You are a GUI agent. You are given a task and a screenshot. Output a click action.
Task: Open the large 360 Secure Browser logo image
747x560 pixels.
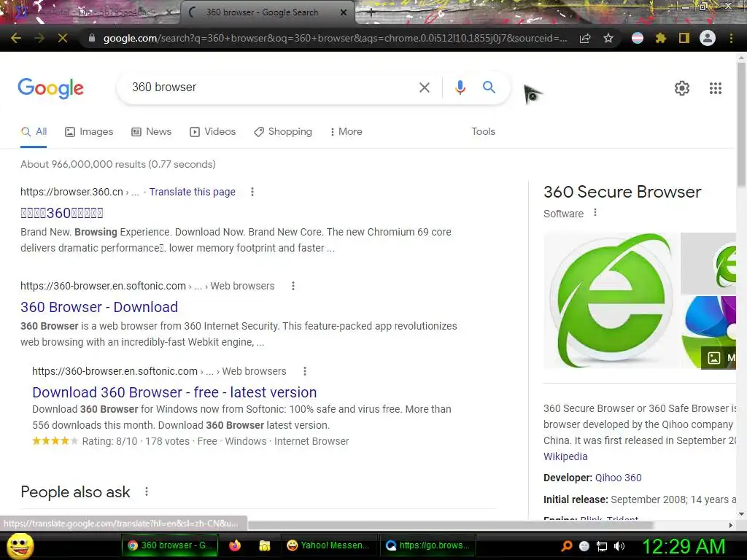pos(611,300)
